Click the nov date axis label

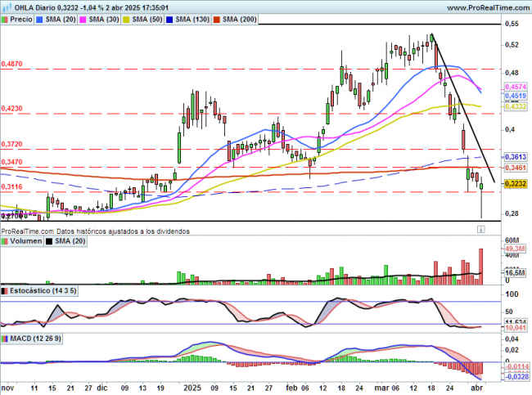pos(7,388)
